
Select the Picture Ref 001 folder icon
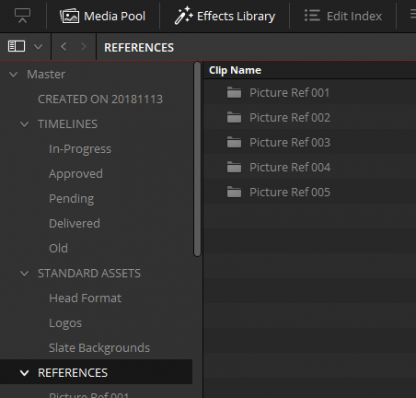pyautogui.click(x=234, y=92)
